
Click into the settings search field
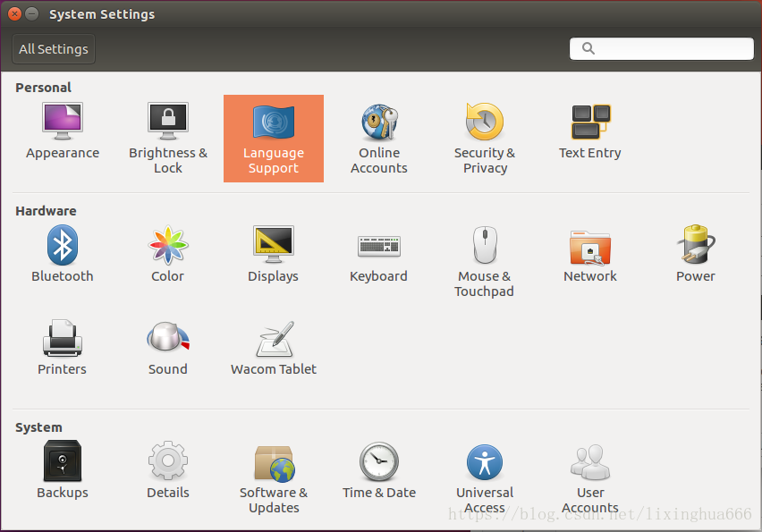click(662, 48)
